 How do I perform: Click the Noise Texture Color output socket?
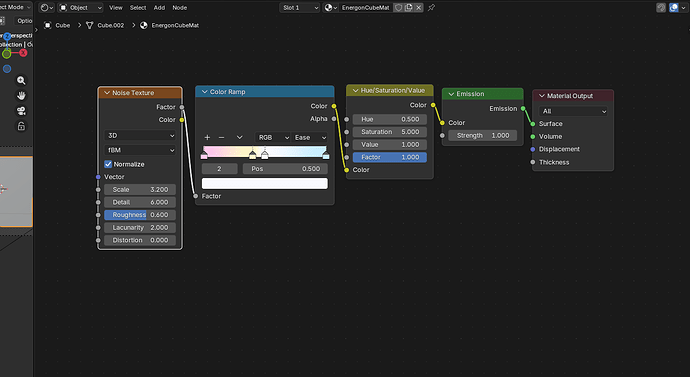pyautogui.click(x=182, y=120)
